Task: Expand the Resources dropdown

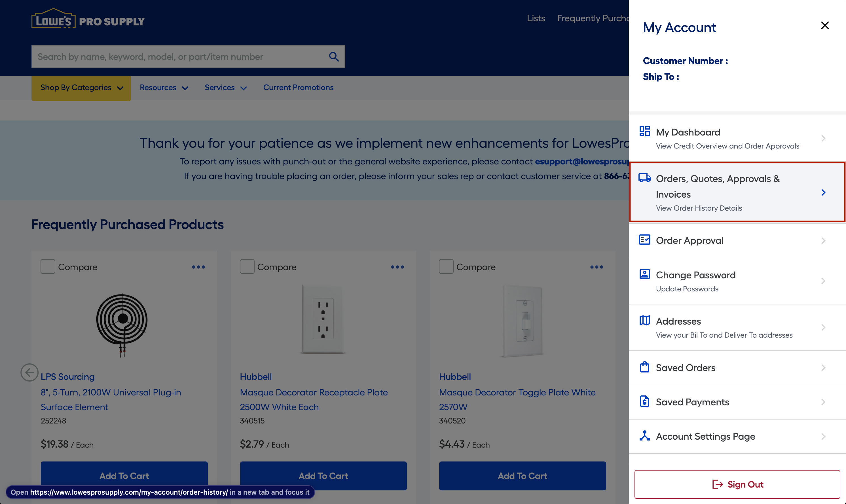Action: point(164,88)
